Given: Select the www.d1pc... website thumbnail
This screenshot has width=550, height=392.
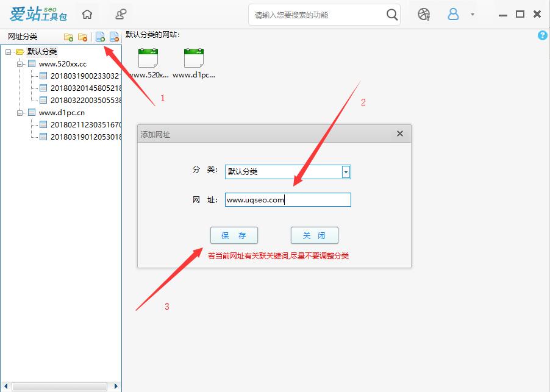Looking at the screenshot, I should click(194, 63).
